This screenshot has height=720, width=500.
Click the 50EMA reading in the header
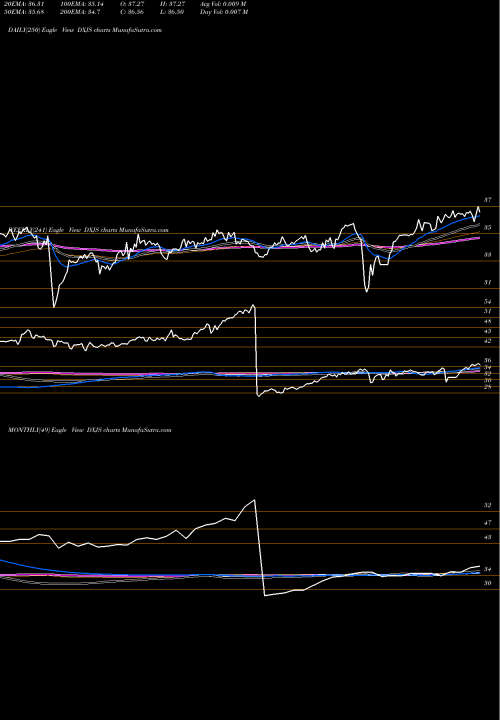pyautogui.click(x=24, y=12)
